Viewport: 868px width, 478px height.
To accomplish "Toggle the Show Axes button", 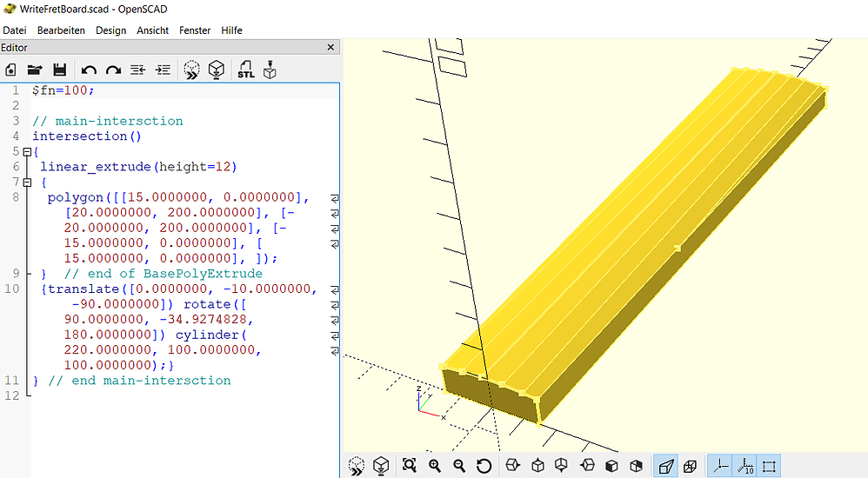I will 720,466.
